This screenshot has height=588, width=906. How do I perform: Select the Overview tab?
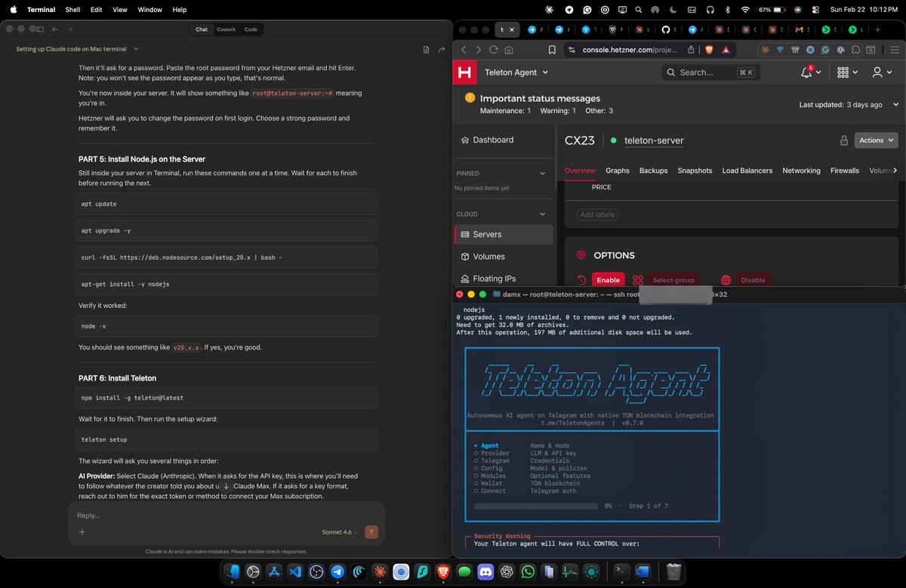click(x=580, y=171)
